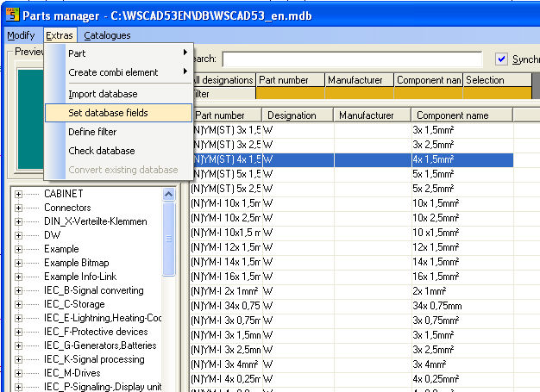Image resolution: width=540 pixels, height=392 pixels.
Task: Click the Parts manager title bar icon
Action: [x=13, y=15]
